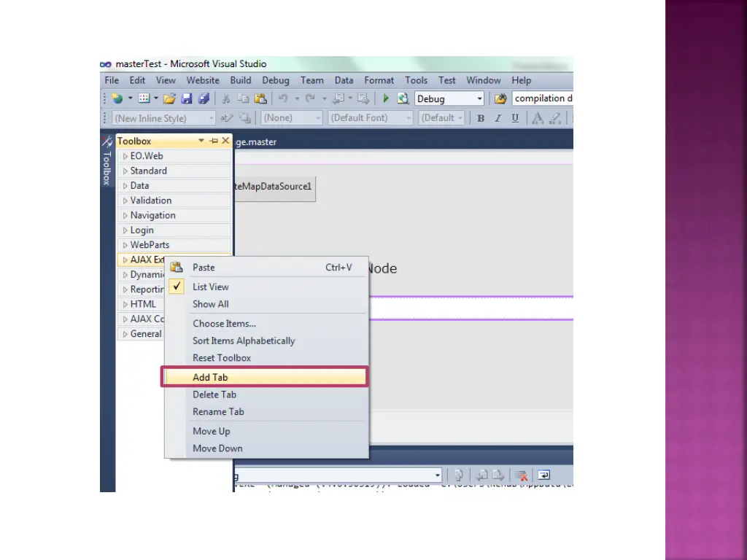Open the Website menu

(203, 80)
